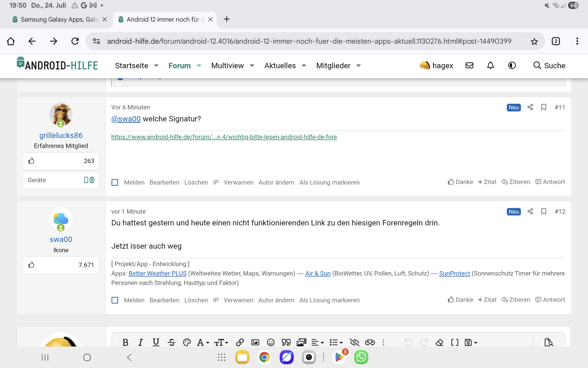Tick the checkbox beside Melden in post #12
This screenshot has height=368, width=588.
click(x=115, y=300)
